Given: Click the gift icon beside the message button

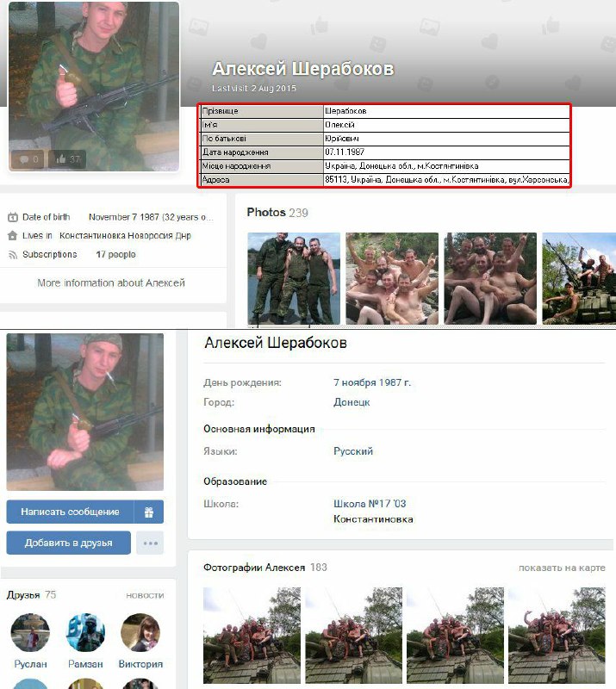Looking at the screenshot, I should (x=148, y=512).
